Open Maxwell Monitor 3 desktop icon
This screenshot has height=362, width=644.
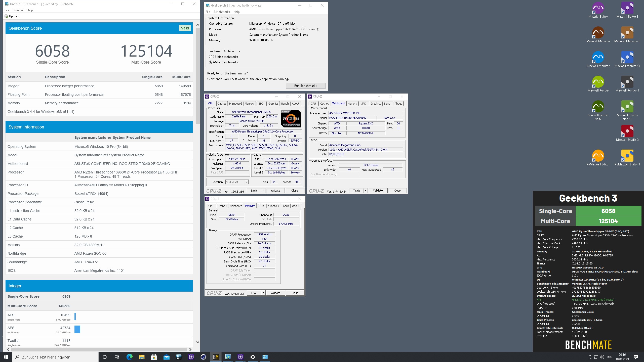(627, 59)
